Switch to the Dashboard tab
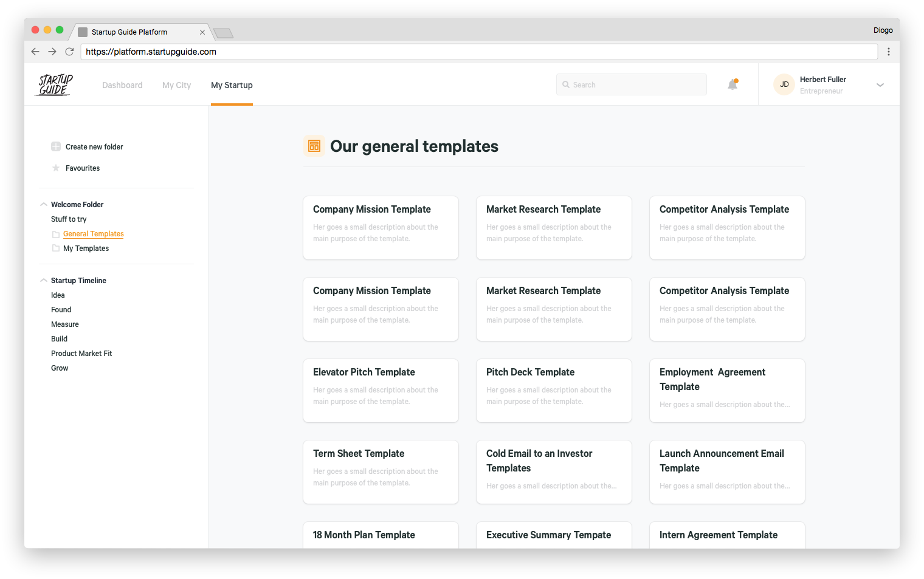 point(122,85)
